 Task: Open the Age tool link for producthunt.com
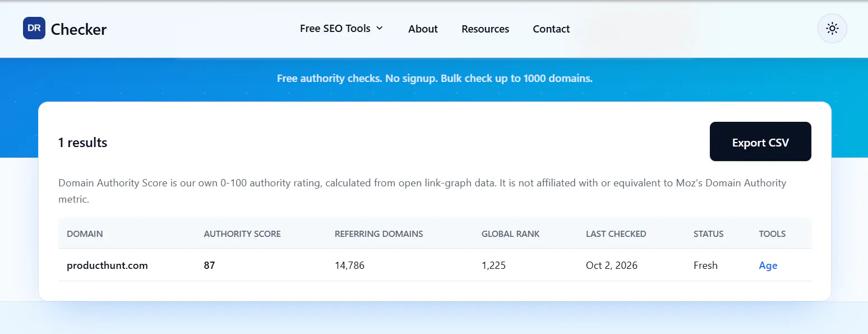[x=768, y=266]
